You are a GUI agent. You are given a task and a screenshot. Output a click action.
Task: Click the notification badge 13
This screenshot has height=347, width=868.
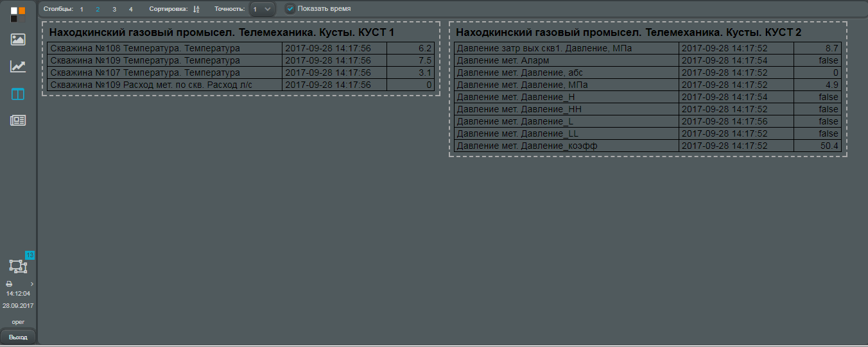30,255
